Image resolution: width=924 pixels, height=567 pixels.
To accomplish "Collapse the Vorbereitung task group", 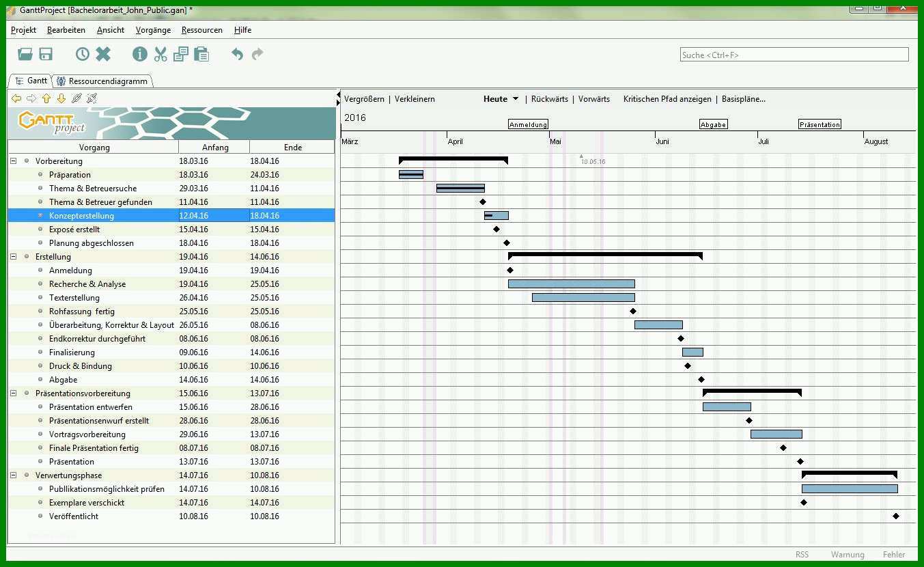I will click(x=13, y=161).
